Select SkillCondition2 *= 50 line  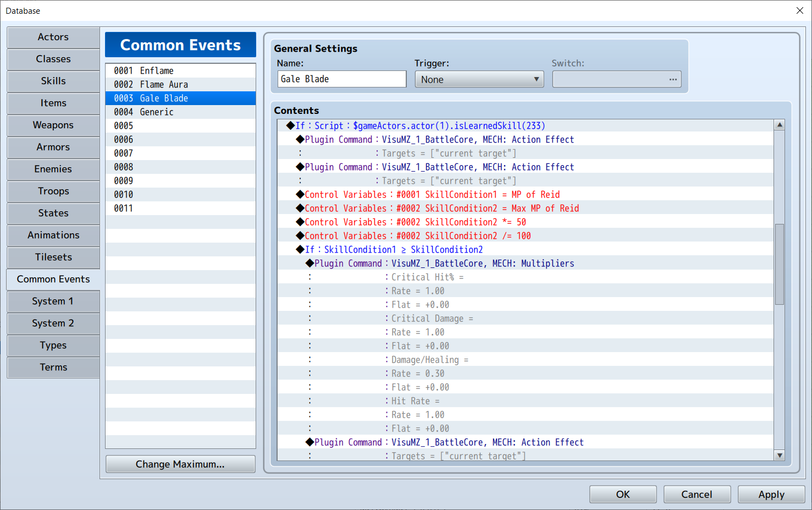[x=526, y=222]
